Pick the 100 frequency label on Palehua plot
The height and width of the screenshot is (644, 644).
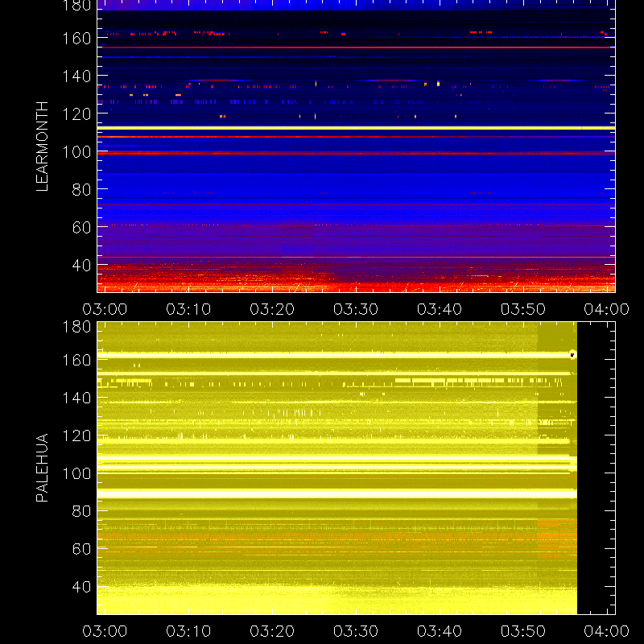(x=76, y=474)
